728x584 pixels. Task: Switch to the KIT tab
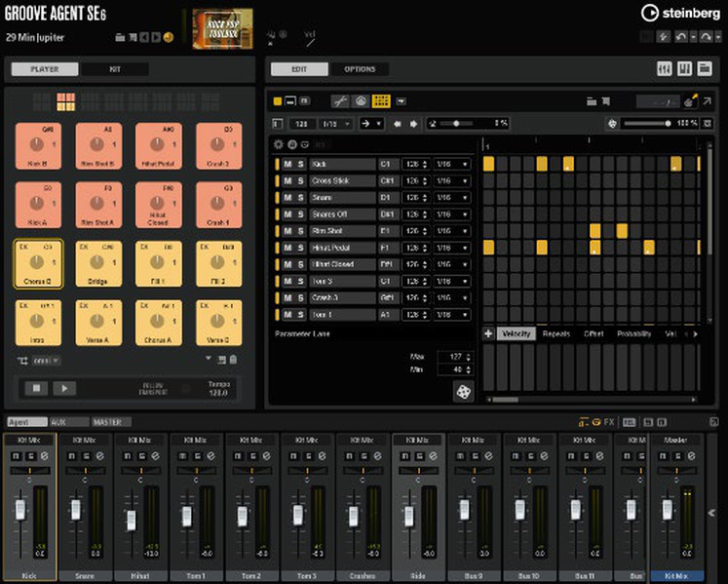115,69
